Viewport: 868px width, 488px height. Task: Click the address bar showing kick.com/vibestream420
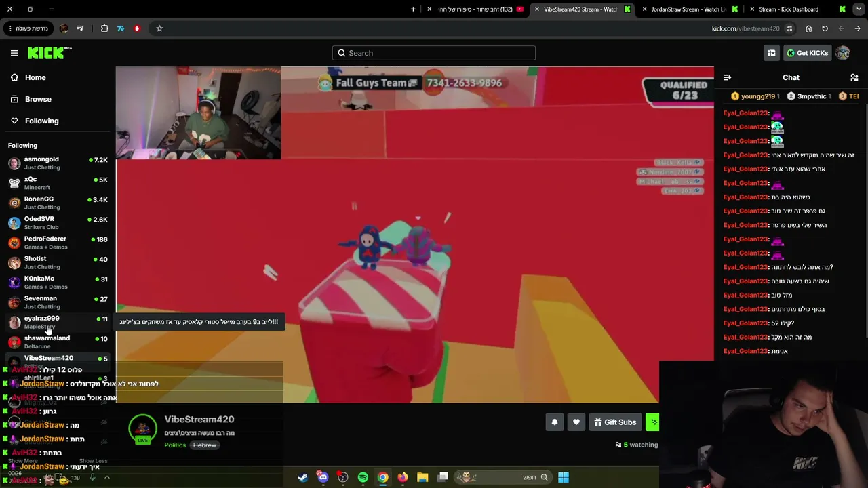(x=745, y=28)
